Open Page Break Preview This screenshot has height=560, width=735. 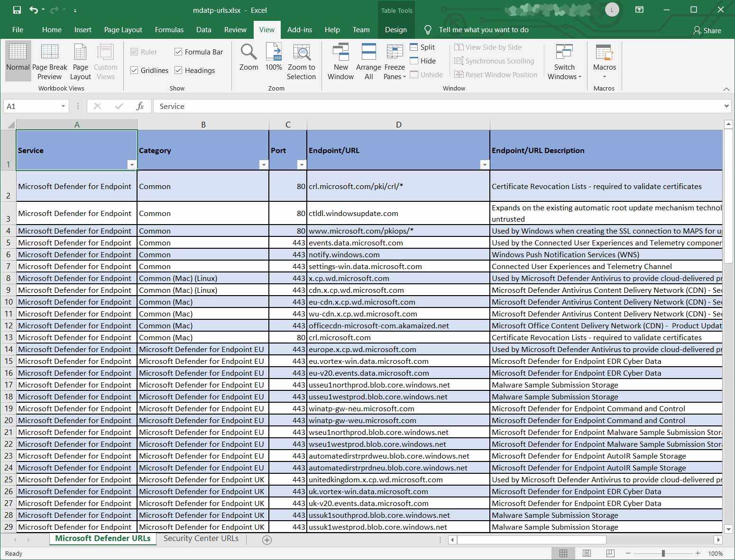(x=50, y=61)
